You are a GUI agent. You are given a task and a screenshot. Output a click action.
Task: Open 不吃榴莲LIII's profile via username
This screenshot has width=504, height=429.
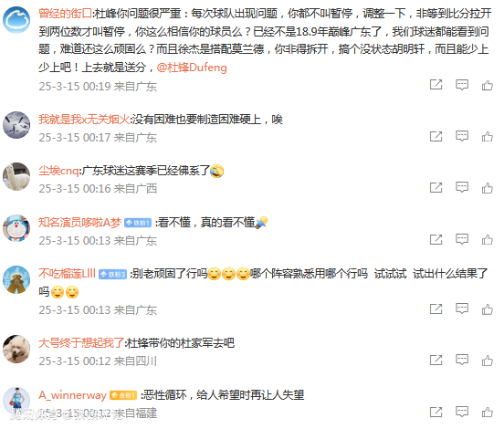(x=68, y=274)
